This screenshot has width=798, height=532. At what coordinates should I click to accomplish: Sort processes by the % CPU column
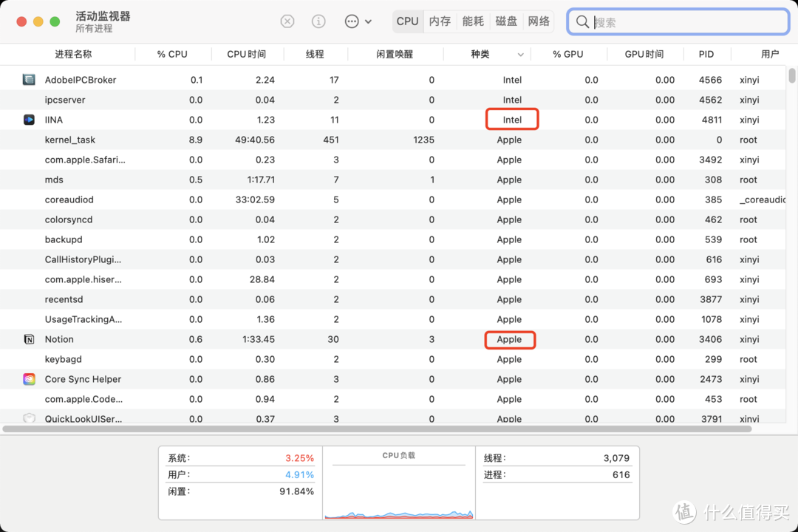click(x=173, y=54)
